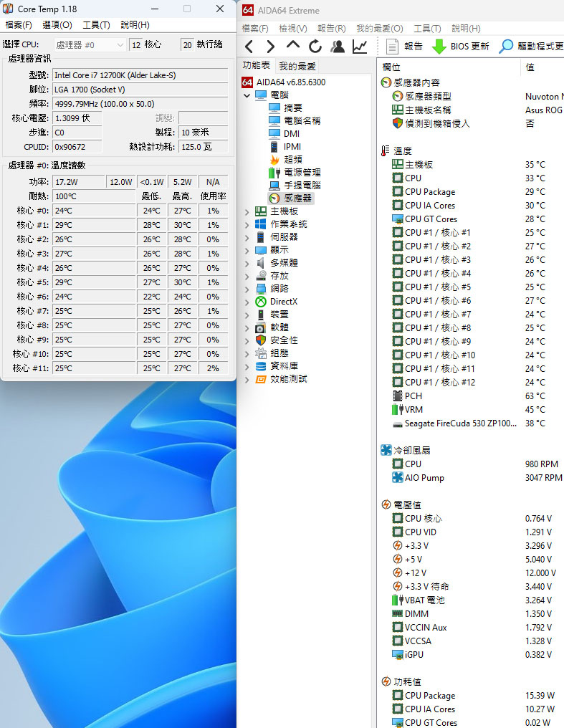Open 工具(T) menu in Core Temp

[x=96, y=24]
